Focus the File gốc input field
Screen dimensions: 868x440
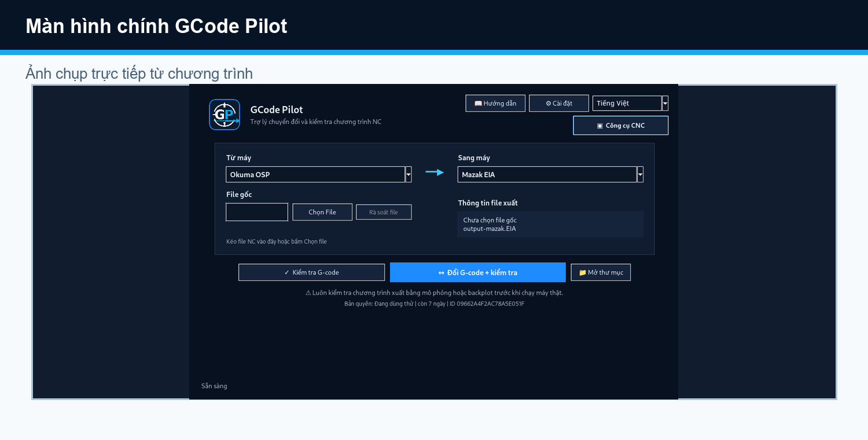tap(257, 212)
